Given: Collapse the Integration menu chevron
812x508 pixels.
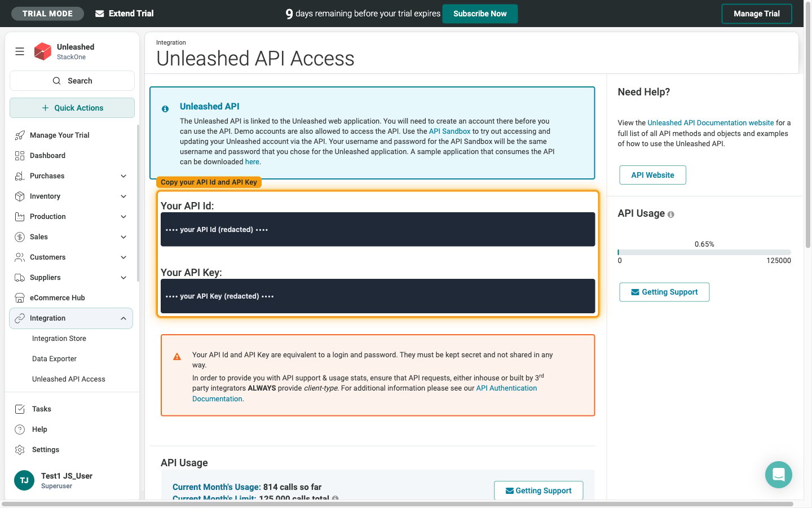Looking at the screenshot, I should [123, 318].
